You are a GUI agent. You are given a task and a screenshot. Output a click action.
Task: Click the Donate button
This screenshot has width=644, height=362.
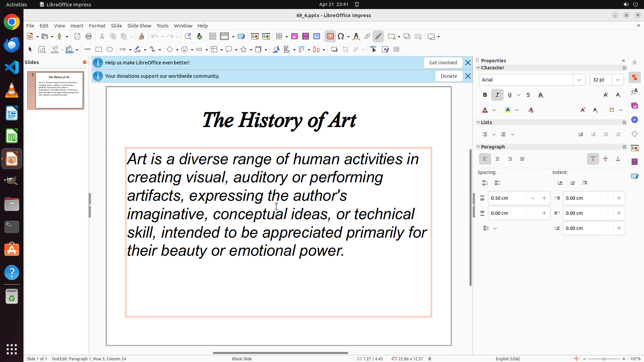click(x=448, y=76)
